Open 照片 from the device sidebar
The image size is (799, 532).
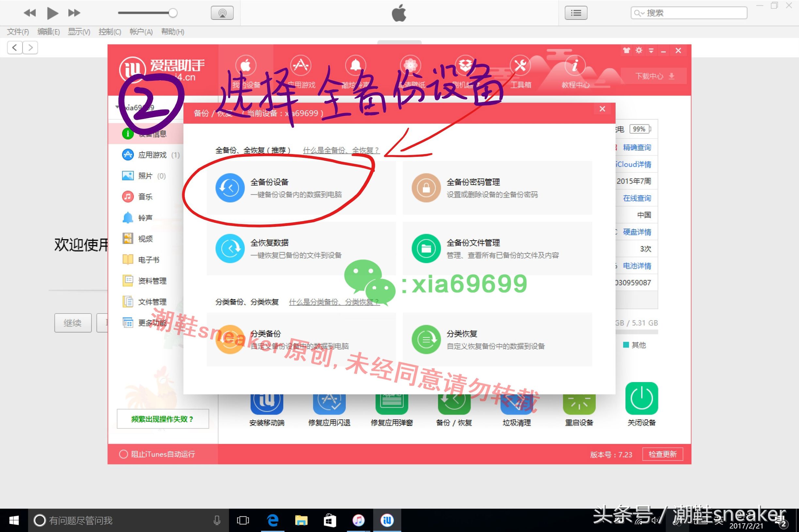pos(145,176)
